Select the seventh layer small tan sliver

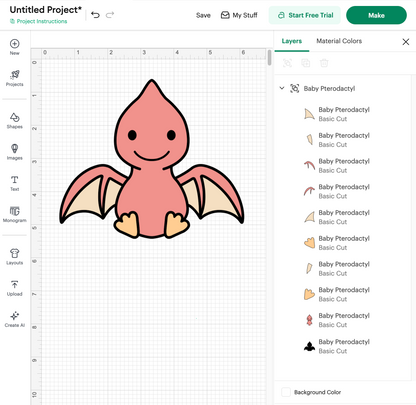[342, 269]
